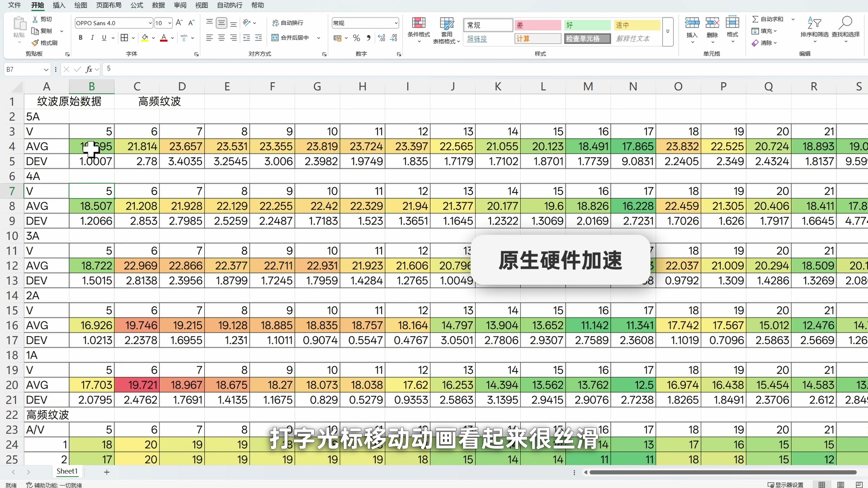Toggle top vertical align
Screen dimensions: 868x488
tap(209, 23)
